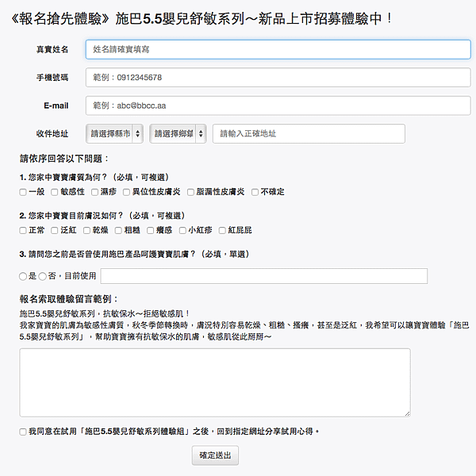Check the 粗糙 checkbox
The width and height of the screenshot is (476, 476).
click(118, 230)
